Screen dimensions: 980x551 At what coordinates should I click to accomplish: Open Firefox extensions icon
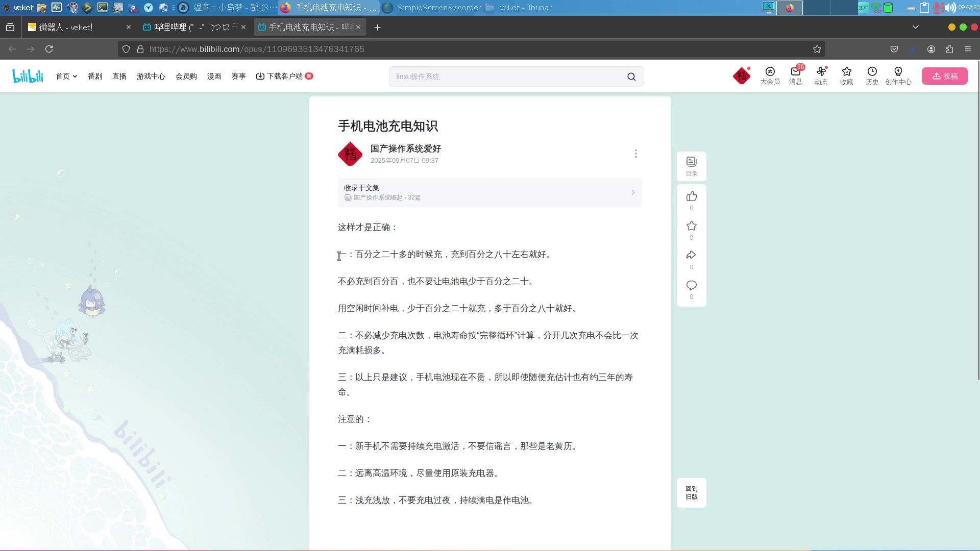point(949,49)
